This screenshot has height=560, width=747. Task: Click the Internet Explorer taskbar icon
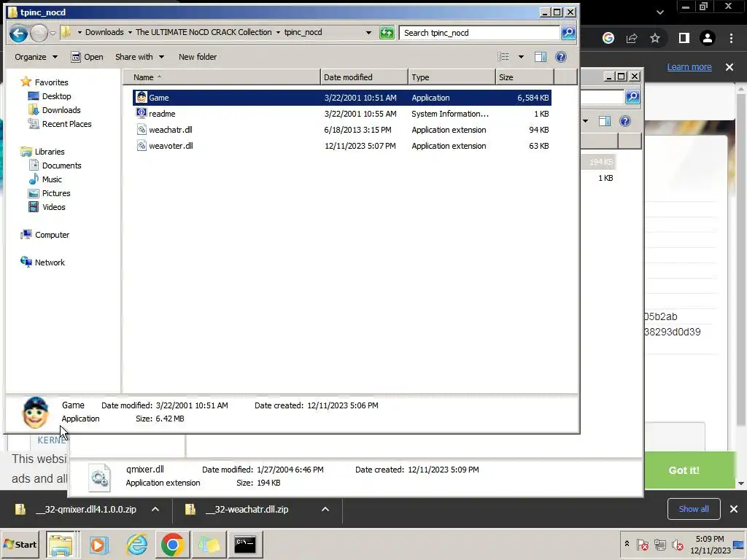point(136,544)
